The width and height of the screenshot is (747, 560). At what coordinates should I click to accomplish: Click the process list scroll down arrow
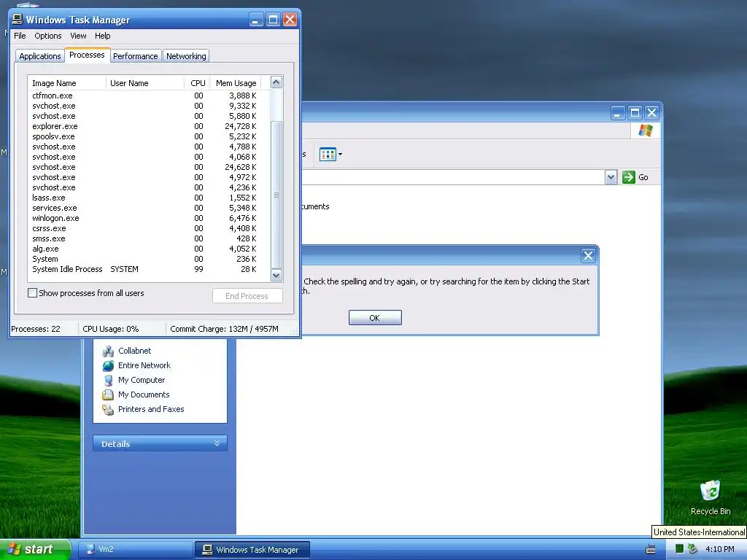click(x=276, y=275)
